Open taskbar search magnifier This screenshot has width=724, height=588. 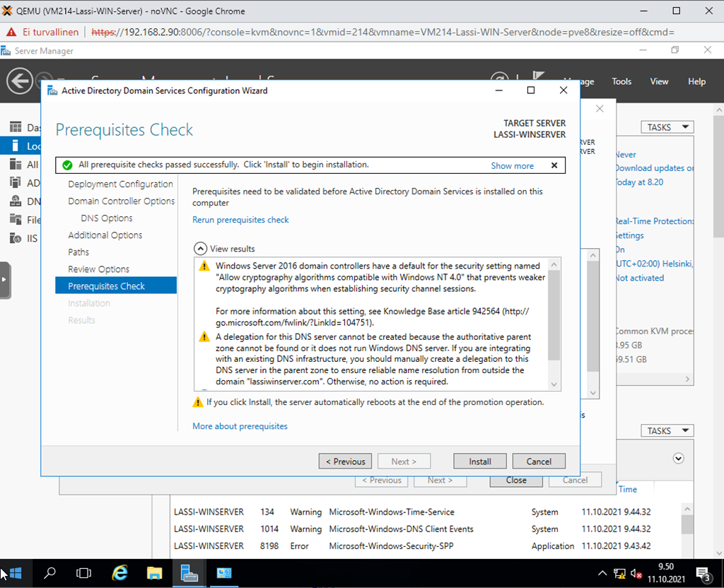(x=49, y=573)
